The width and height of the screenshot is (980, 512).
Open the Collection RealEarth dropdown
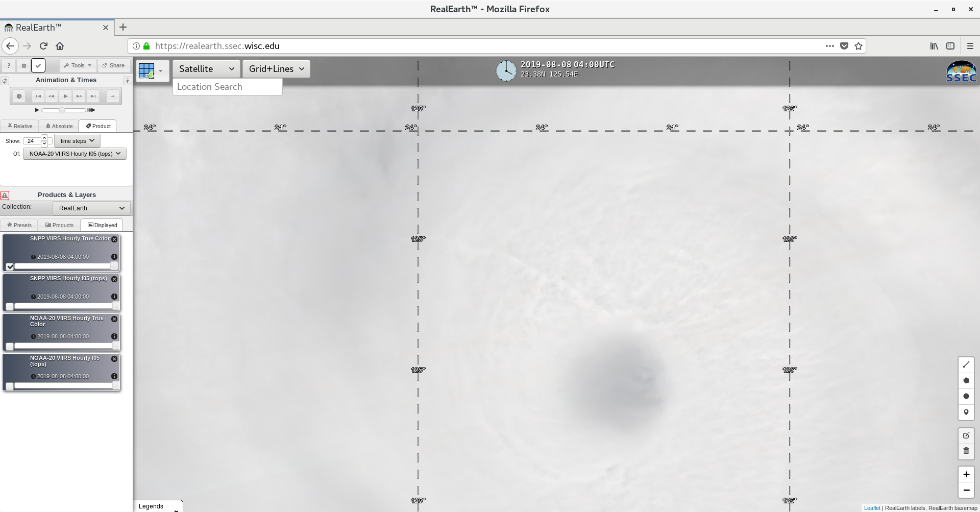pos(91,208)
